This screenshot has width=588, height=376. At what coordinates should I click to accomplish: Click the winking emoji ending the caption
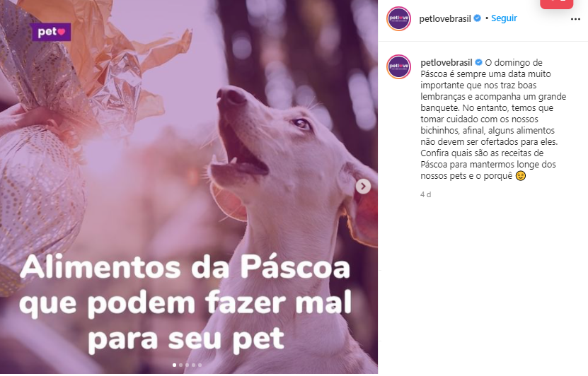pos(521,176)
